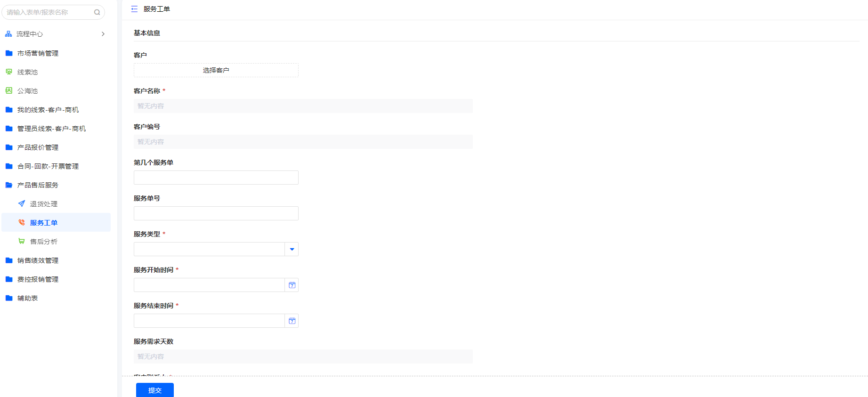Screen dimensions: 868x397
Task: Collapse sidebar using the menu fold icon
Action: (134, 9)
